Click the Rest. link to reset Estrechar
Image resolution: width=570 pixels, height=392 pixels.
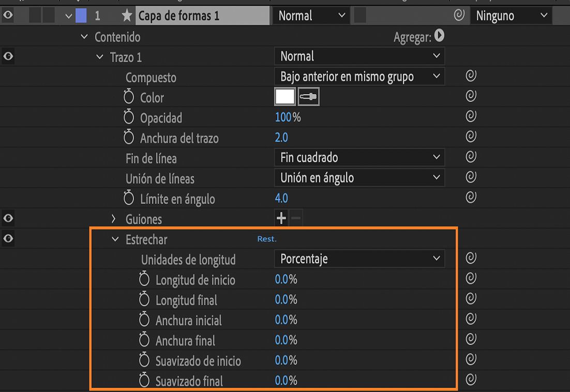click(266, 239)
